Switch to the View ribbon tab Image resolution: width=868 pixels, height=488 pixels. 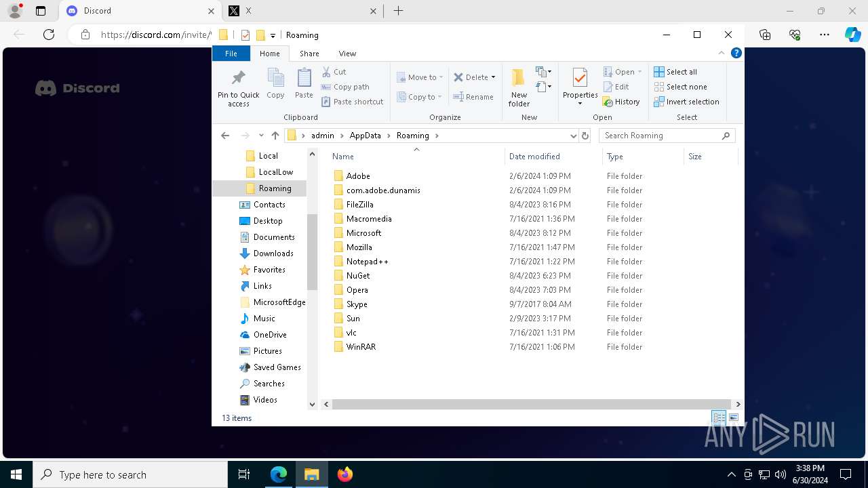click(x=347, y=54)
